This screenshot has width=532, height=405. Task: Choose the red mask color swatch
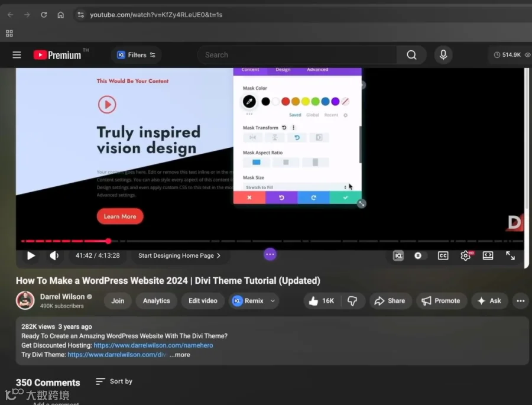(286, 101)
